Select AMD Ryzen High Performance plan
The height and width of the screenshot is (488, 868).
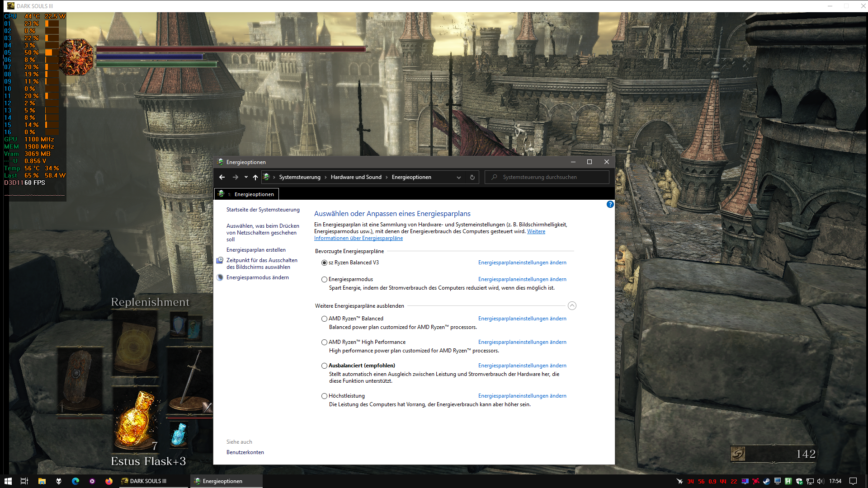[324, 343]
